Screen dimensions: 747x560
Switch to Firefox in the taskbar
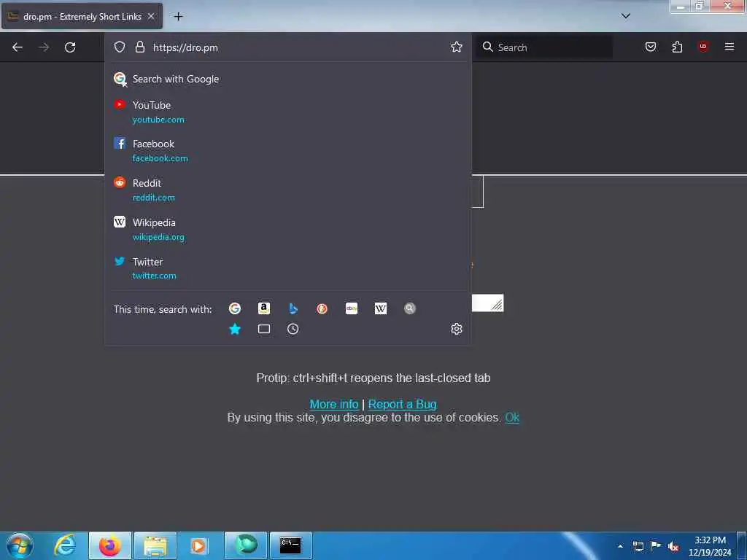pos(109,545)
